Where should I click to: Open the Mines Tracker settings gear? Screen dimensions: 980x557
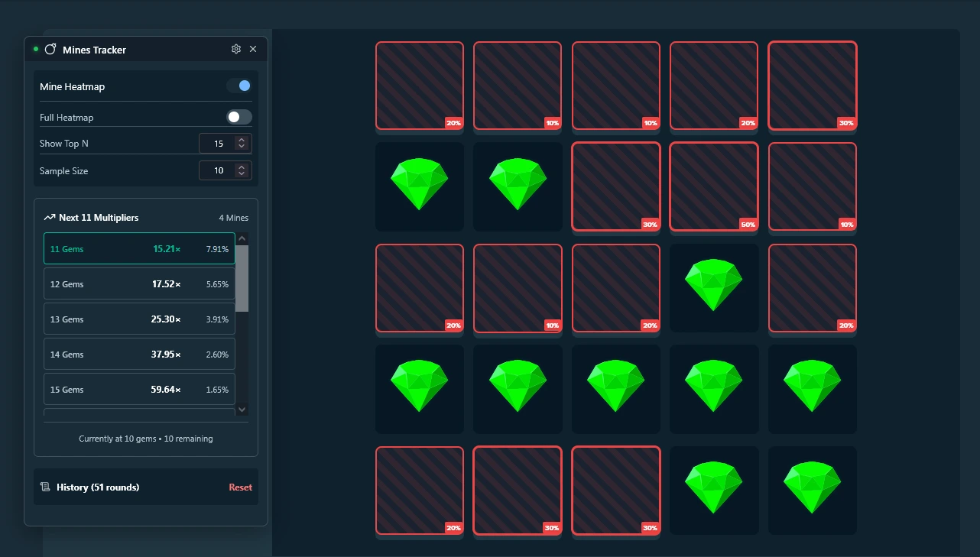(236, 48)
